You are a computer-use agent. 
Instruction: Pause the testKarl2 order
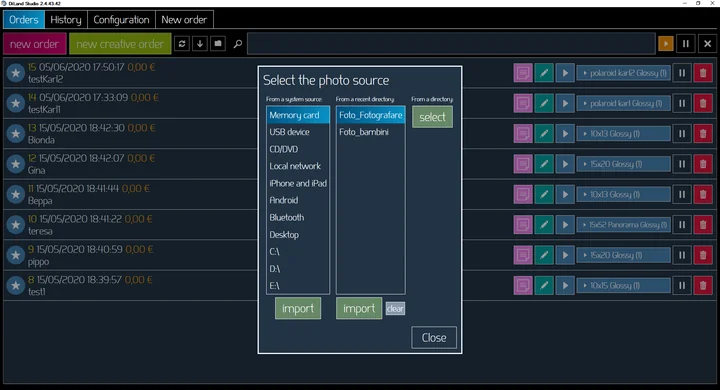682,73
